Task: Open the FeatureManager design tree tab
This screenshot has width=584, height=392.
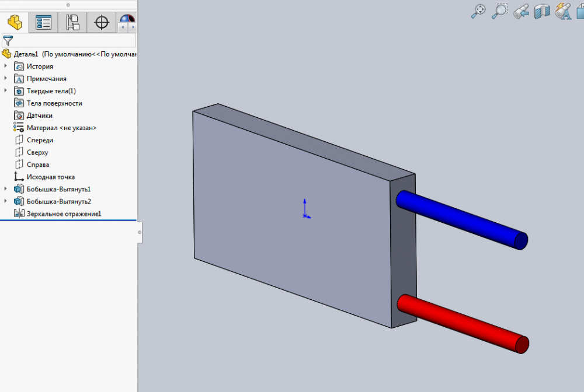Action: pos(15,23)
